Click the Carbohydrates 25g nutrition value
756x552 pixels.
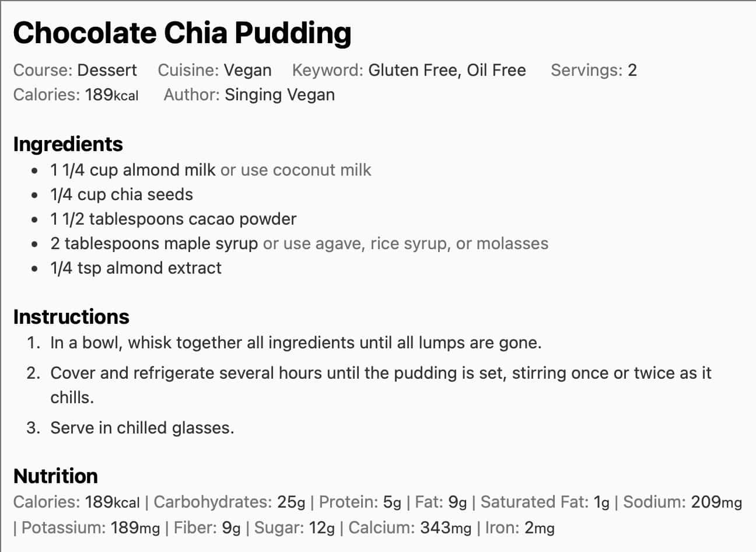(x=229, y=502)
